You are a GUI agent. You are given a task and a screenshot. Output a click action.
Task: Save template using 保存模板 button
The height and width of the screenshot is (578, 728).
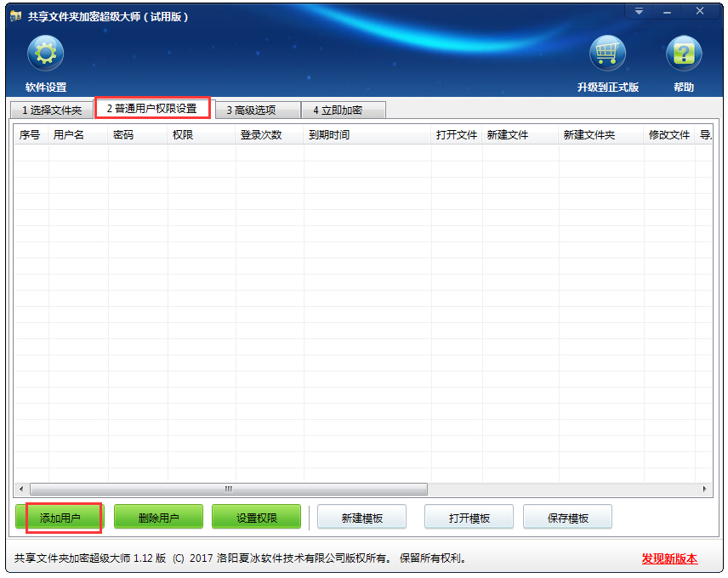click(567, 518)
